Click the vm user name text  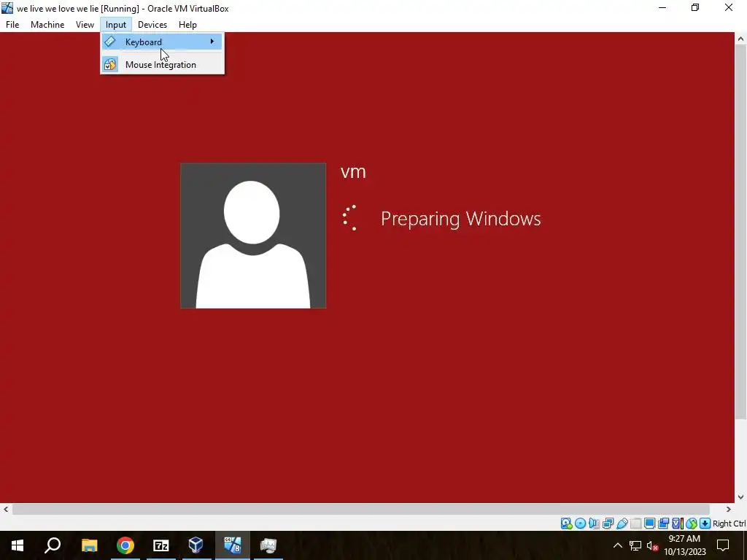tap(353, 172)
